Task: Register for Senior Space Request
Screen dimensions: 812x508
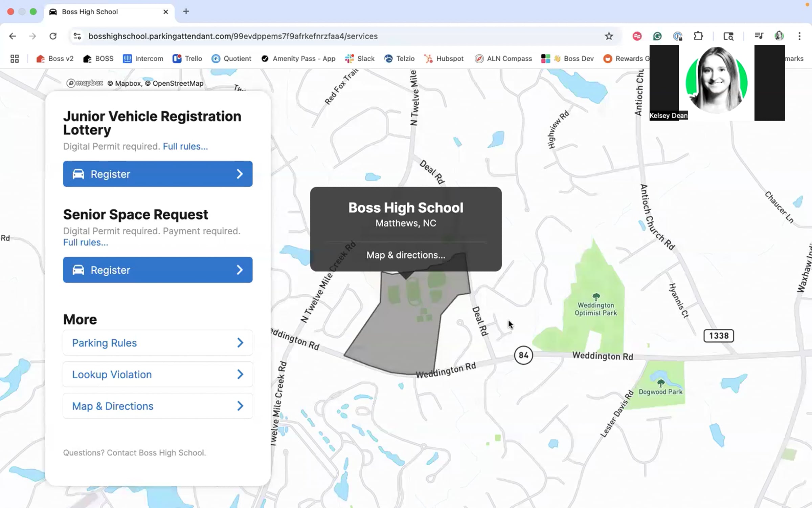Action: pyautogui.click(x=158, y=270)
